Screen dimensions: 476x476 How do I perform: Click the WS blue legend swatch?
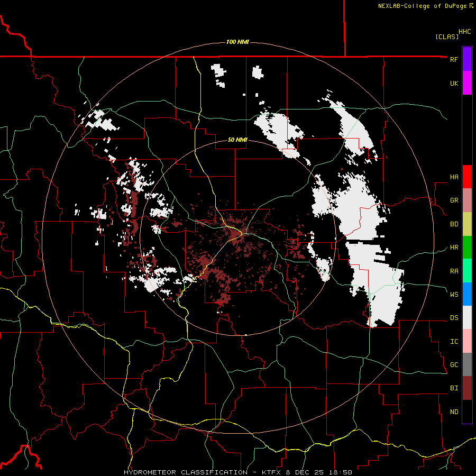pyautogui.click(x=467, y=294)
